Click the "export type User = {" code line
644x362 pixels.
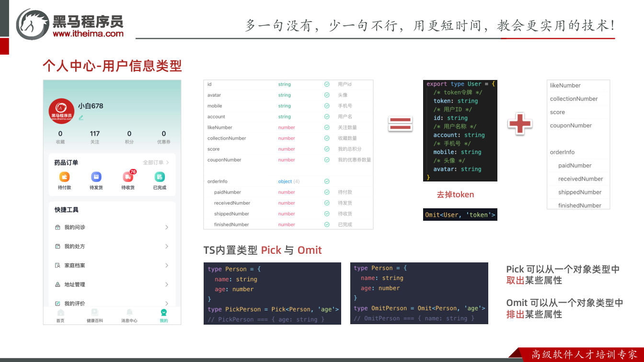tap(460, 84)
